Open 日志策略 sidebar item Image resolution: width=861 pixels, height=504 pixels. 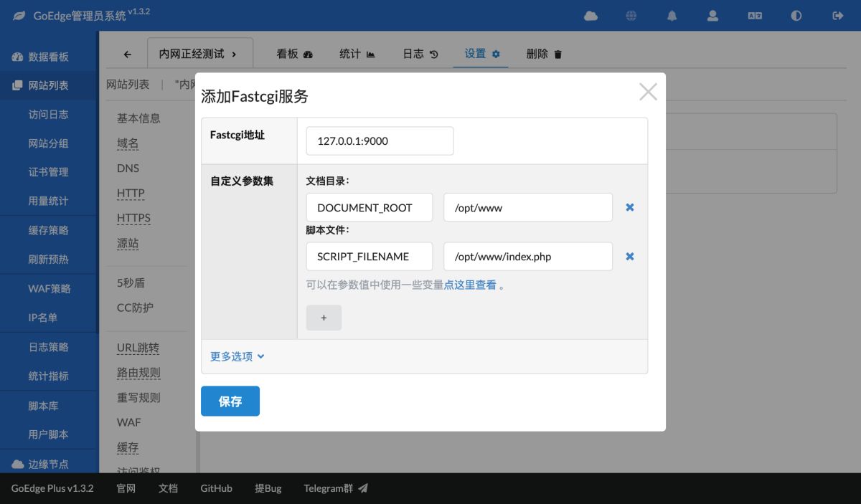click(x=49, y=347)
